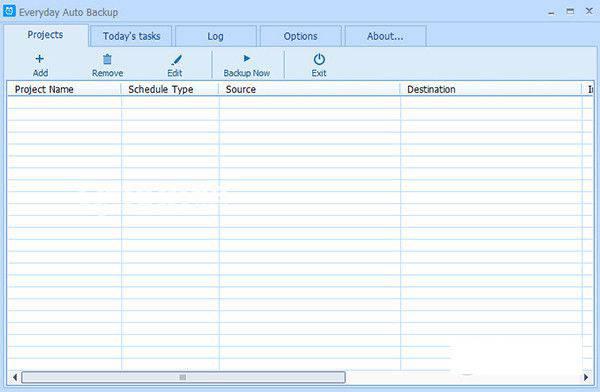Switch to Today's tasks tab

coord(131,36)
